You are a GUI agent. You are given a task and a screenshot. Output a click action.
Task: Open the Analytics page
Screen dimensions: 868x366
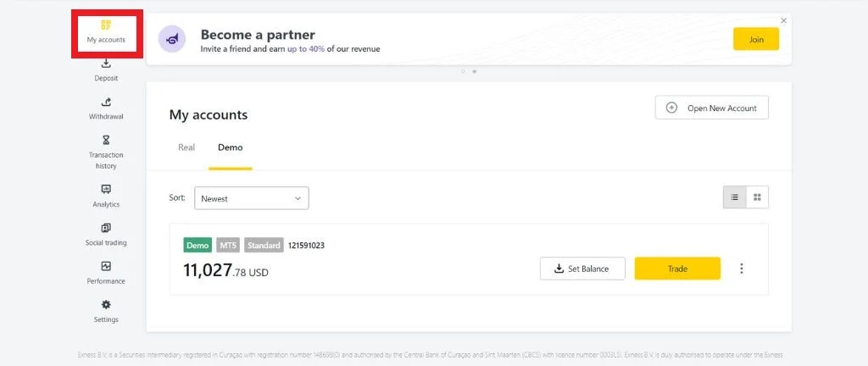(106, 196)
